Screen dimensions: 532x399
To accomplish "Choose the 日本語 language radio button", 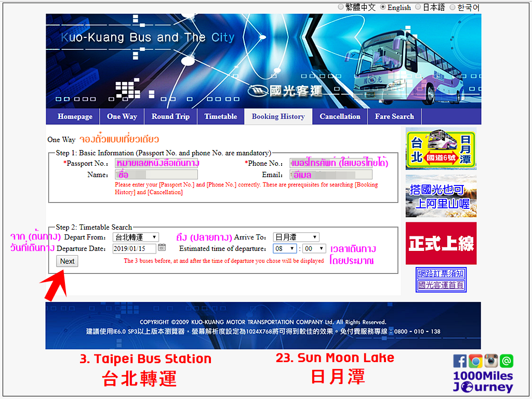I will [x=418, y=7].
